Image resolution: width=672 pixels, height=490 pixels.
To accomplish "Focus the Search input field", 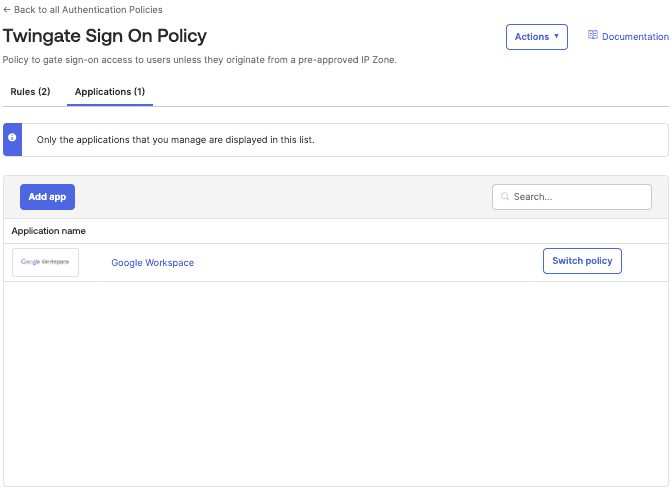I will coord(579,197).
